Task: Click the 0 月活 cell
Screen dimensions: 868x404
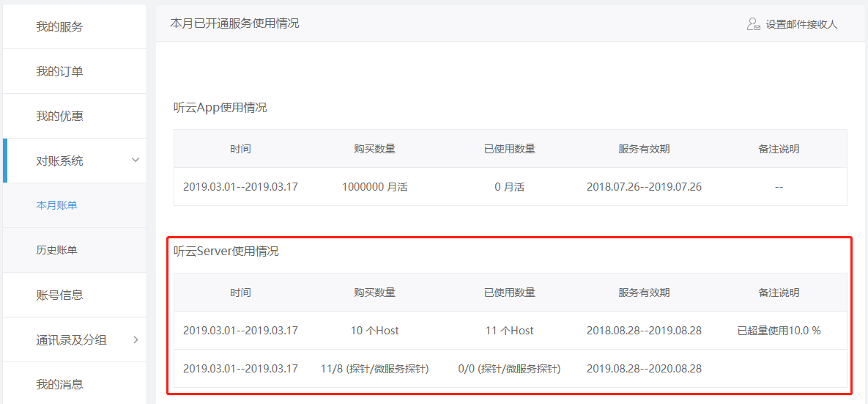Action: (509, 187)
